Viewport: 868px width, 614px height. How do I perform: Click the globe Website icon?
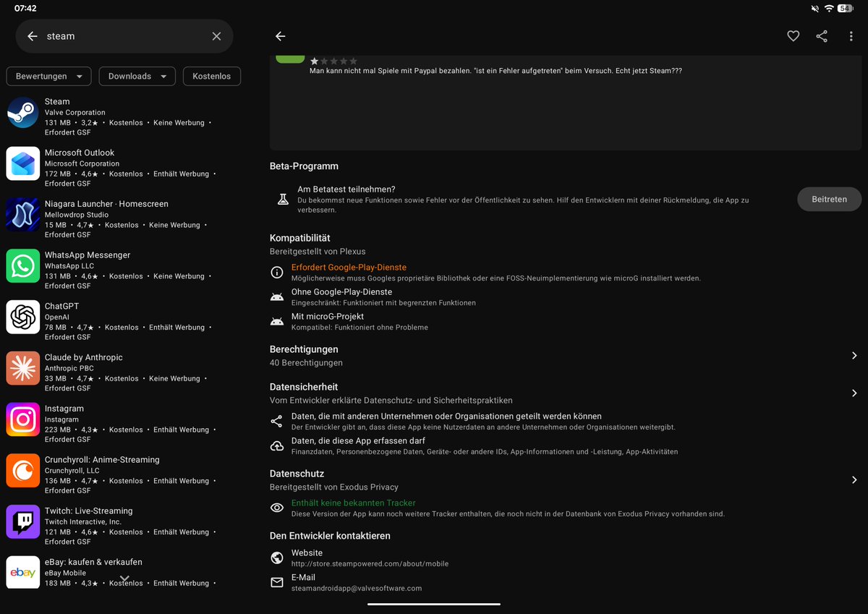point(276,558)
